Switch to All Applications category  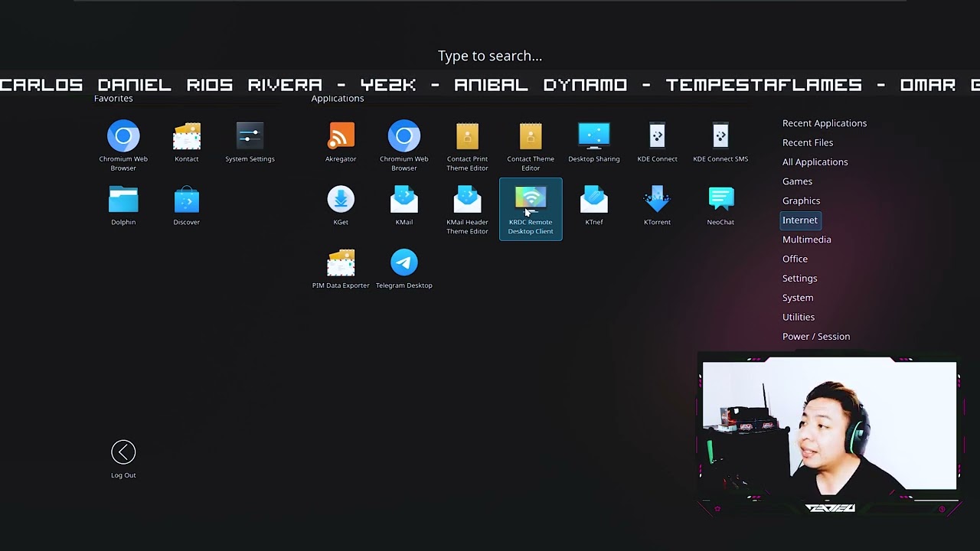pos(815,161)
